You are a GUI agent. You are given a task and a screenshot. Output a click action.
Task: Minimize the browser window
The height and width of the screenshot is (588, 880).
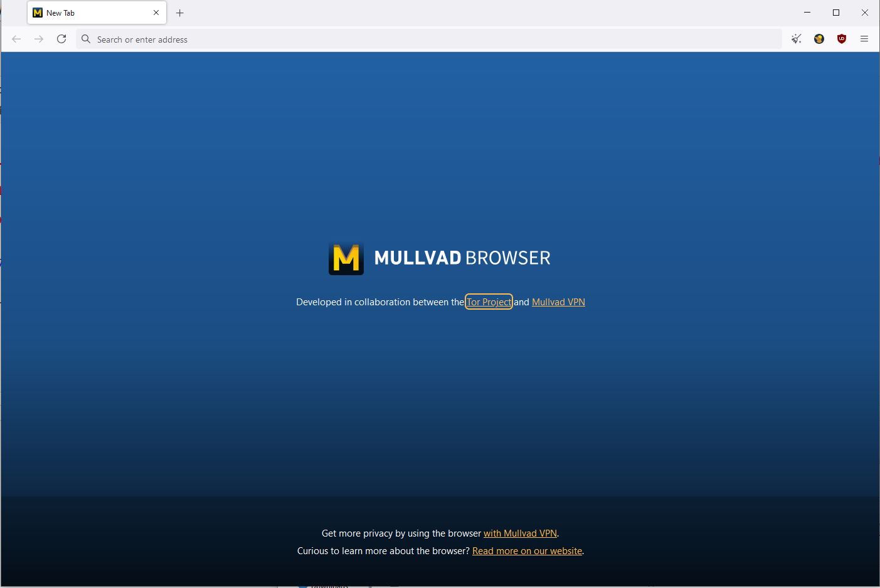pyautogui.click(x=807, y=13)
